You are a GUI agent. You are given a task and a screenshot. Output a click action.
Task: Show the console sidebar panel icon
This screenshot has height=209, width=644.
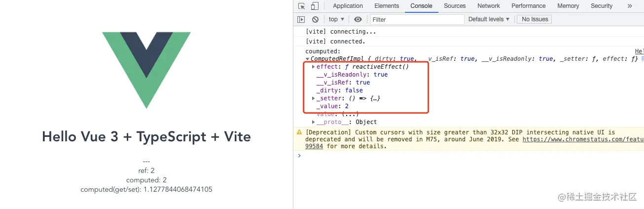point(301,19)
